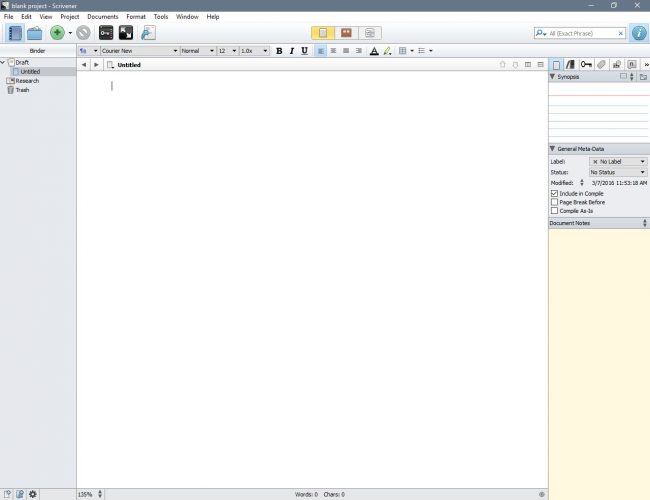The width and height of the screenshot is (650, 500).
Task: Align text right
Action: pos(359,51)
